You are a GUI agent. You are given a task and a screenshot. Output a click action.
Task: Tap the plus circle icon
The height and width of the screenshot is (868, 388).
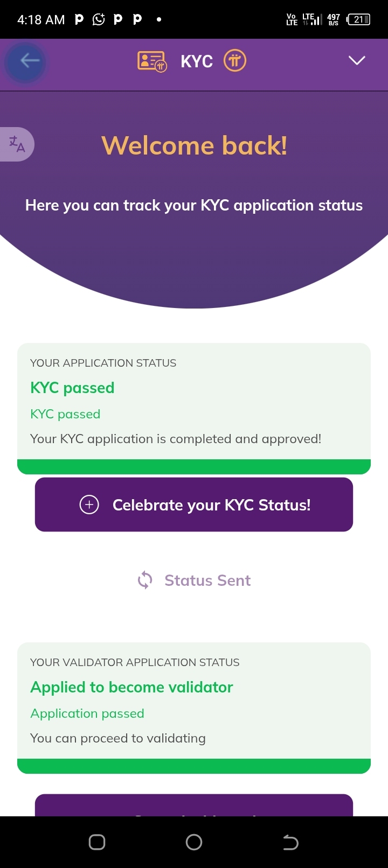pyautogui.click(x=89, y=505)
